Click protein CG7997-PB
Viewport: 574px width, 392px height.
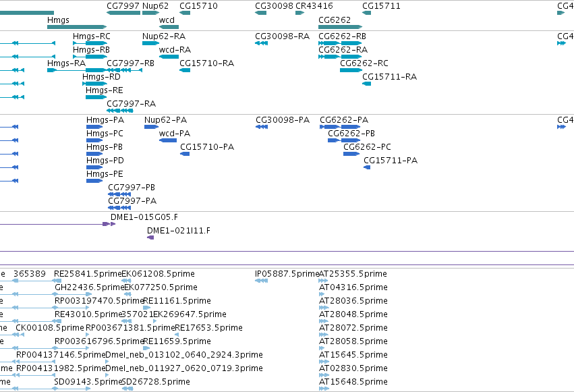(x=132, y=188)
